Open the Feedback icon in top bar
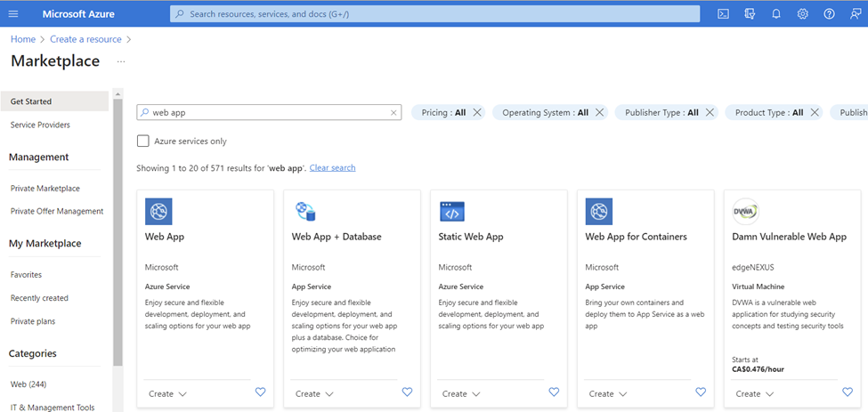The height and width of the screenshot is (412, 868). click(x=856, y=14)
